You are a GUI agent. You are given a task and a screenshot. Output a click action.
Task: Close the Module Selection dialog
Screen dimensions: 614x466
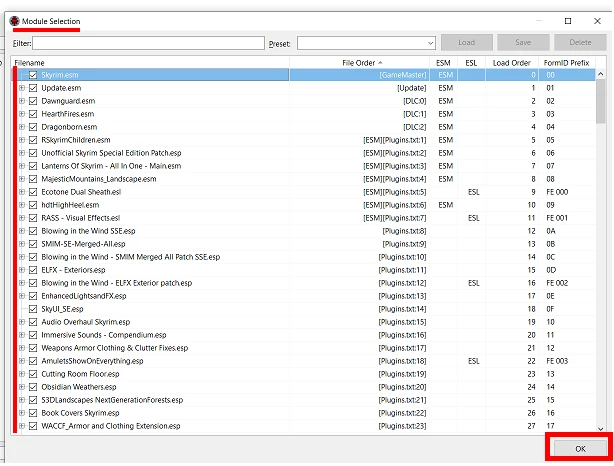click(x=597, y=21)
